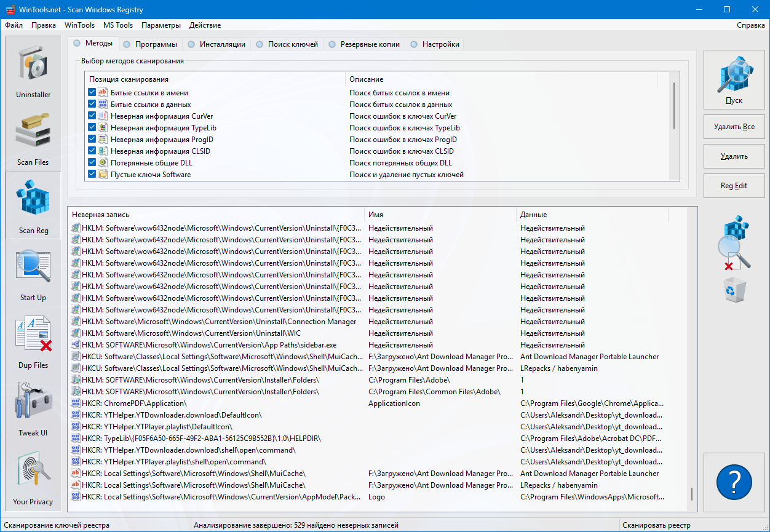
Task: Select ApplicationIcon name cell
Action: pyautogui.click(x=394, y=403)
